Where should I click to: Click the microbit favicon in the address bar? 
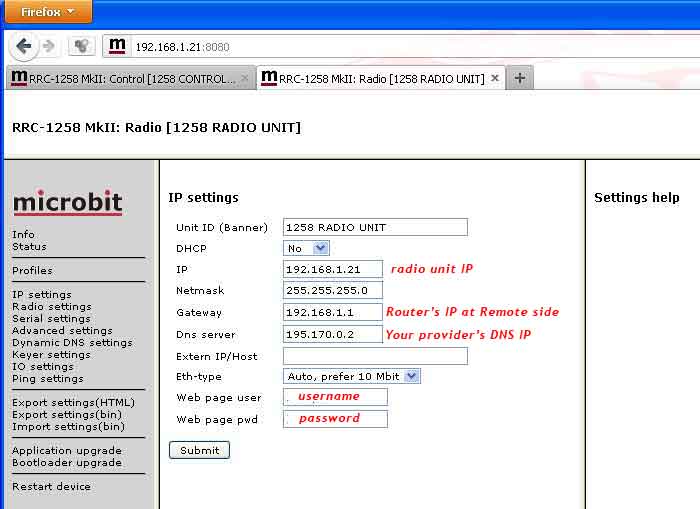point(117,46)
